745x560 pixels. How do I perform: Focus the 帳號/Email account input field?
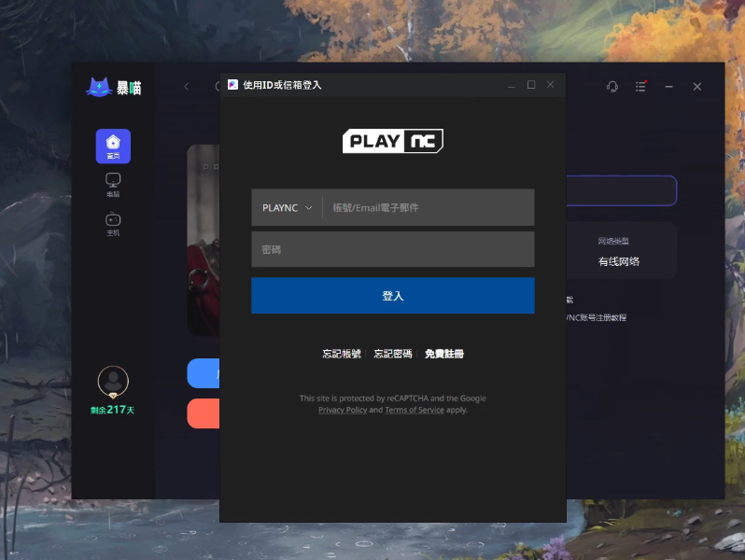[429, 207]
